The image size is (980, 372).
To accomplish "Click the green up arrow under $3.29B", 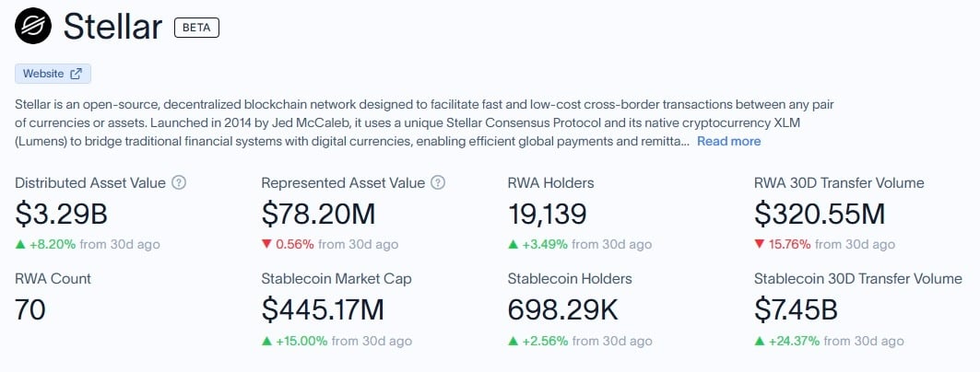I will [x=20, y=244].
